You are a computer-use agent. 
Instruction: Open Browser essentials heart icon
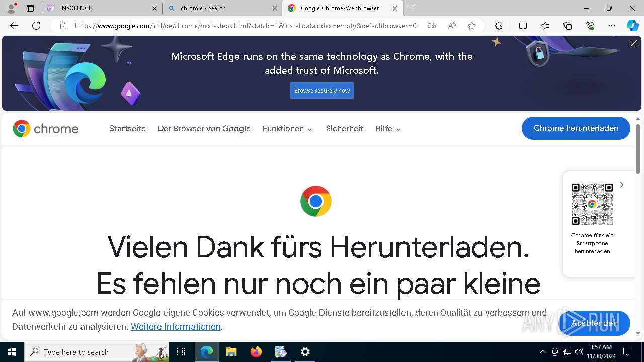(590, 26)
